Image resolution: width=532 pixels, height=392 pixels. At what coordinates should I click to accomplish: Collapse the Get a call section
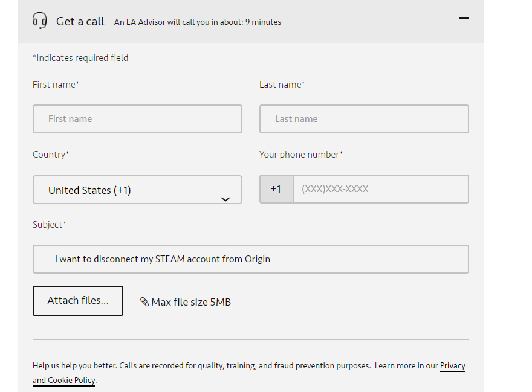tap(464, 19)
